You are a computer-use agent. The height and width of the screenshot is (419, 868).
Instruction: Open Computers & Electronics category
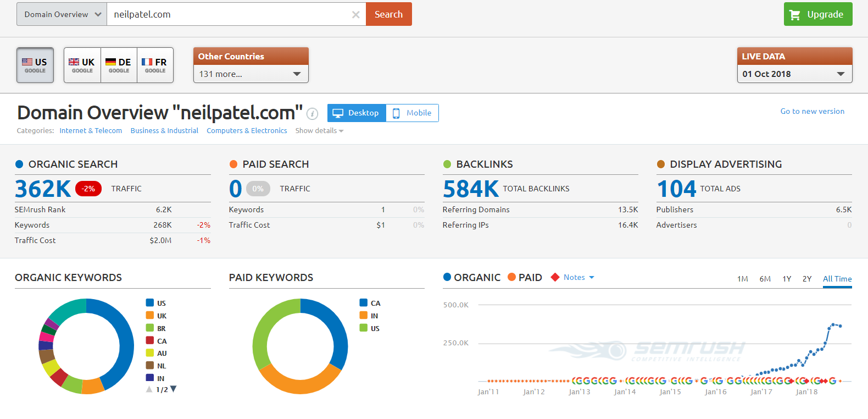pyautogui.click(x=247, y=131)
